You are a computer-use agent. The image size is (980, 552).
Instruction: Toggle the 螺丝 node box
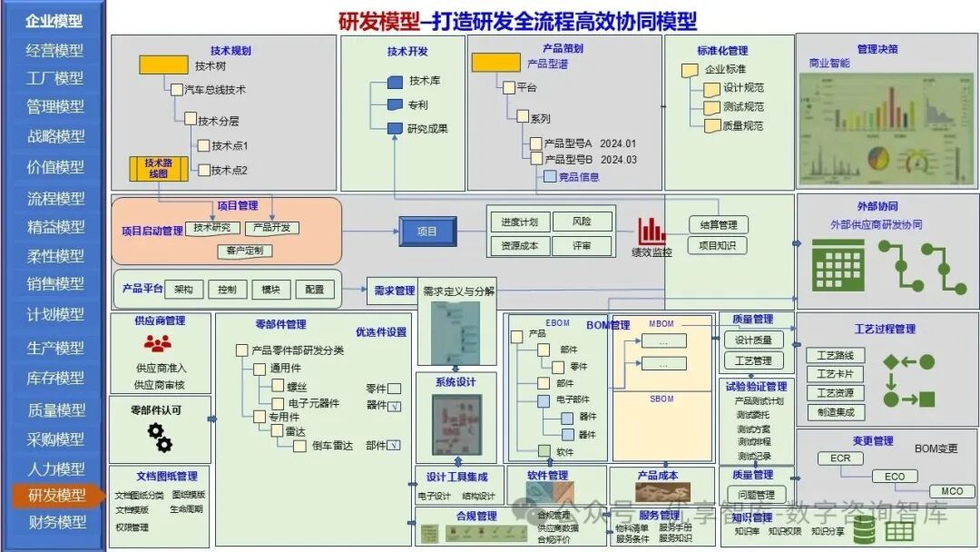pyautogui.click(x=278, y=387)
